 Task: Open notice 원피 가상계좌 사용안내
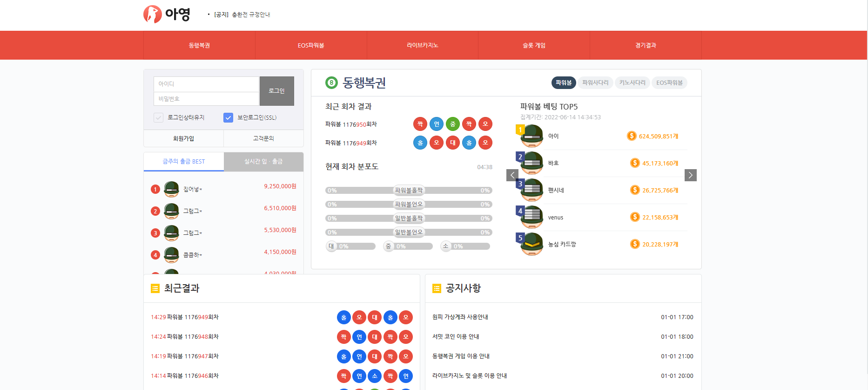click(460, 317)
